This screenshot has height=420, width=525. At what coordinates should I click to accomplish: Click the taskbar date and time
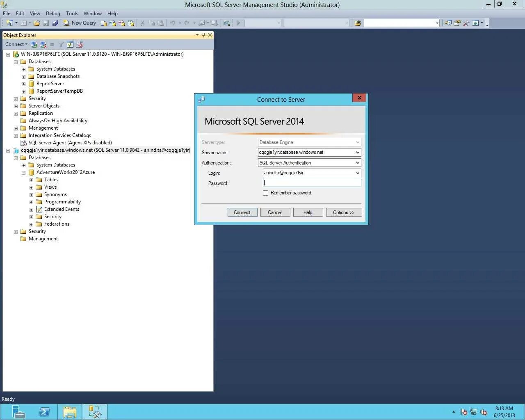click(x=504, y=412)
